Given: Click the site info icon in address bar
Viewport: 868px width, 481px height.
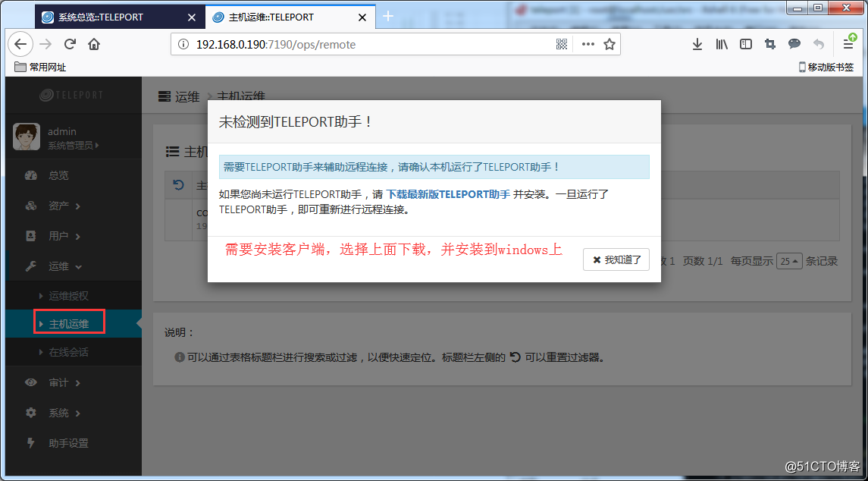Looking at the screenshot, I should coord(183,44).
